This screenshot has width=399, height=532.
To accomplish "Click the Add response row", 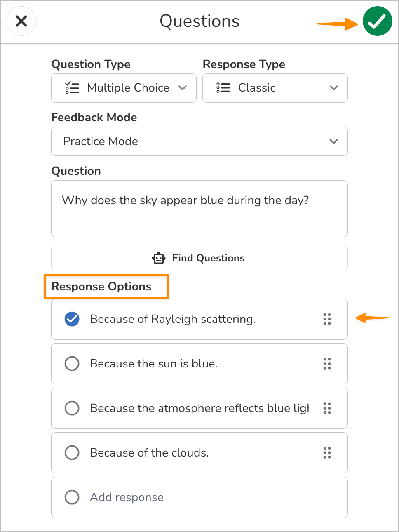I will 199,497.
